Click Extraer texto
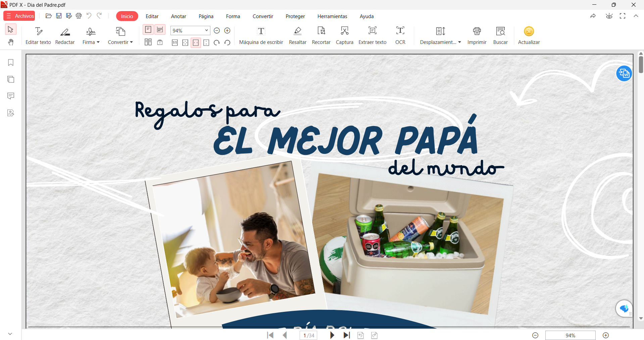This screenshot has width=644, height=340. tap(373, 35)
